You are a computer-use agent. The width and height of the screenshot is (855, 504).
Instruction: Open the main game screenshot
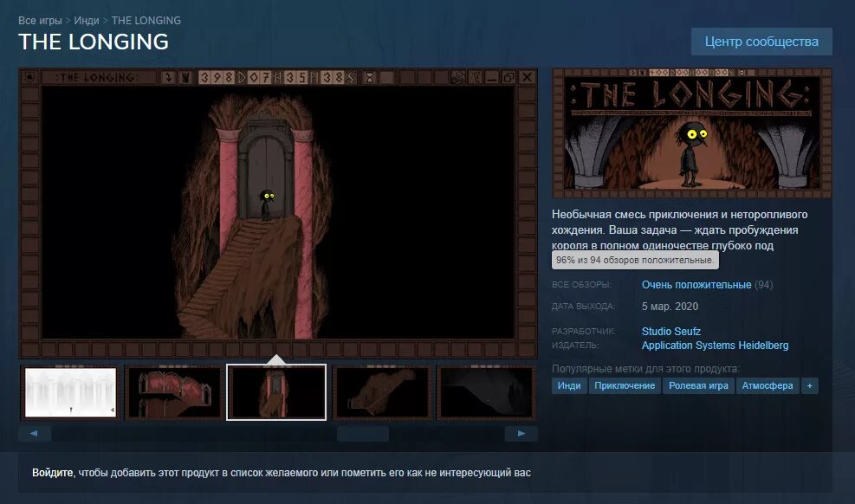pyautogui.click(x=278, y=212)
